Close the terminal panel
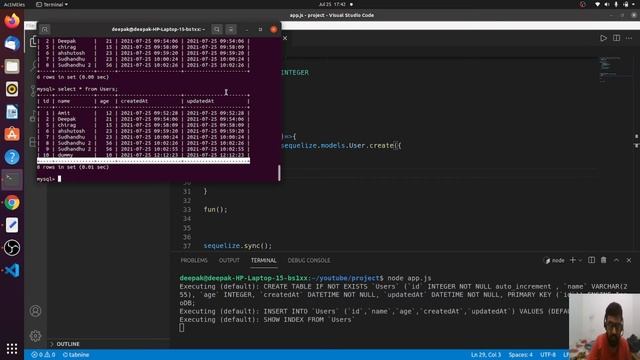Screen dimensions: 640x360 click(x=629, y=260)
